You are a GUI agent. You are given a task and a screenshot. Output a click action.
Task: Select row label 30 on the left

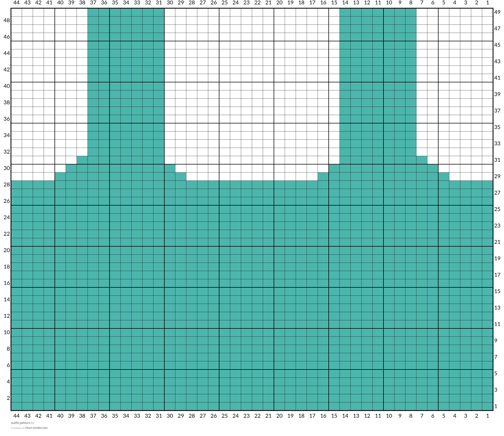pyautogui.click(x=7, y=168)
